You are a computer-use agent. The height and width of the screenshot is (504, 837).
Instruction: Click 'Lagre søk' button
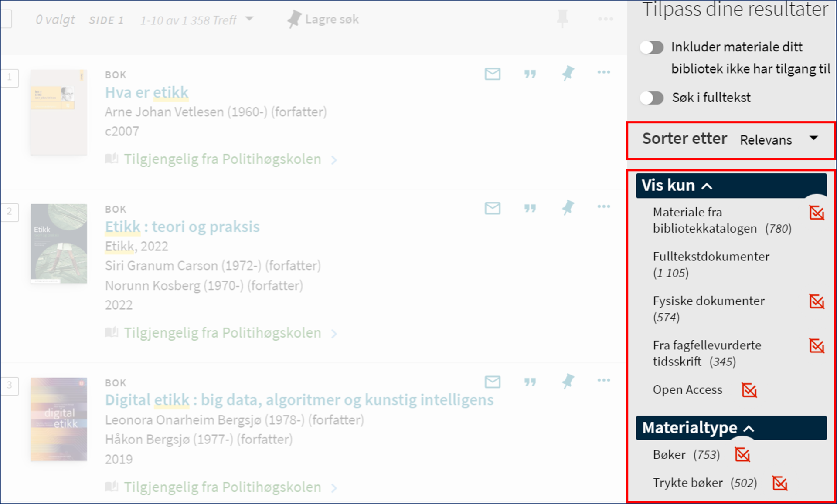323,19
